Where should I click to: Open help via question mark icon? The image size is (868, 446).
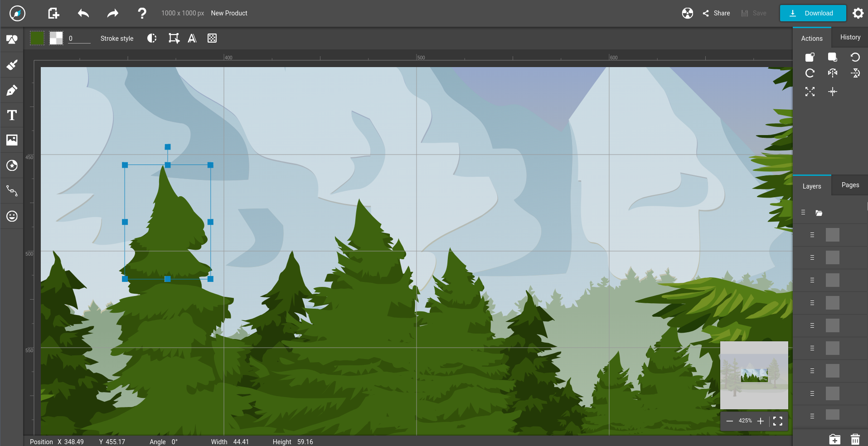142,13
